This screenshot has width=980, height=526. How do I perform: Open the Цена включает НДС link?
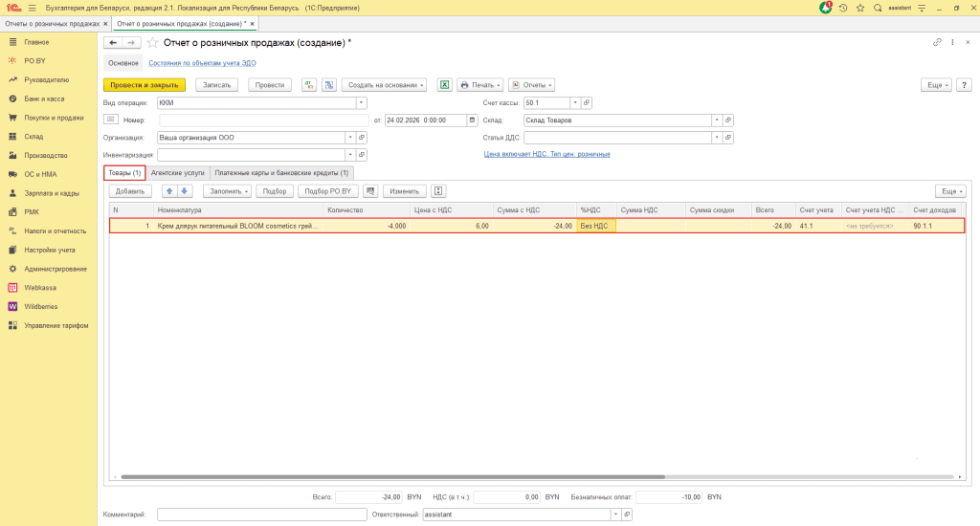(546, 154)
